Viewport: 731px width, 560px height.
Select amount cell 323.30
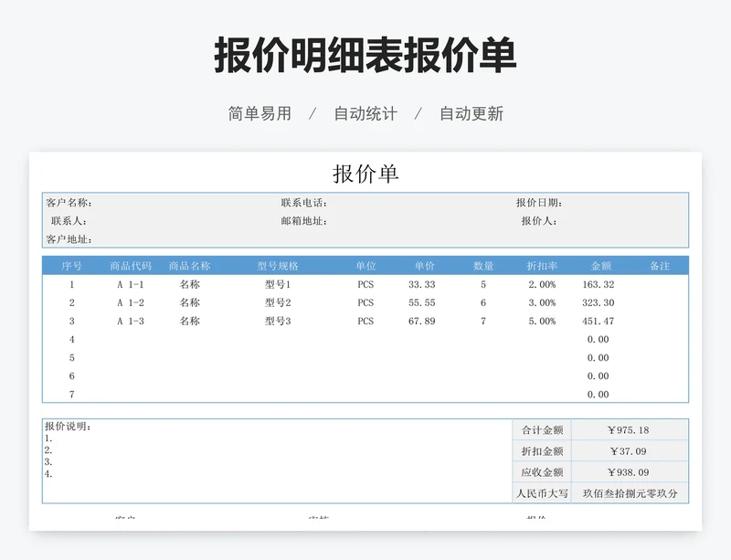599,302
